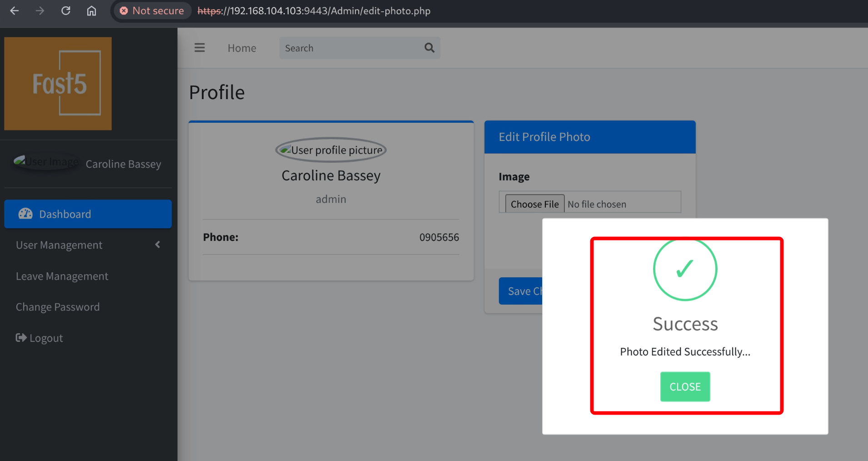868x461 pixels.
Task: Open browser home page icon
Action: pyautogui.click(x=92, y=10)
